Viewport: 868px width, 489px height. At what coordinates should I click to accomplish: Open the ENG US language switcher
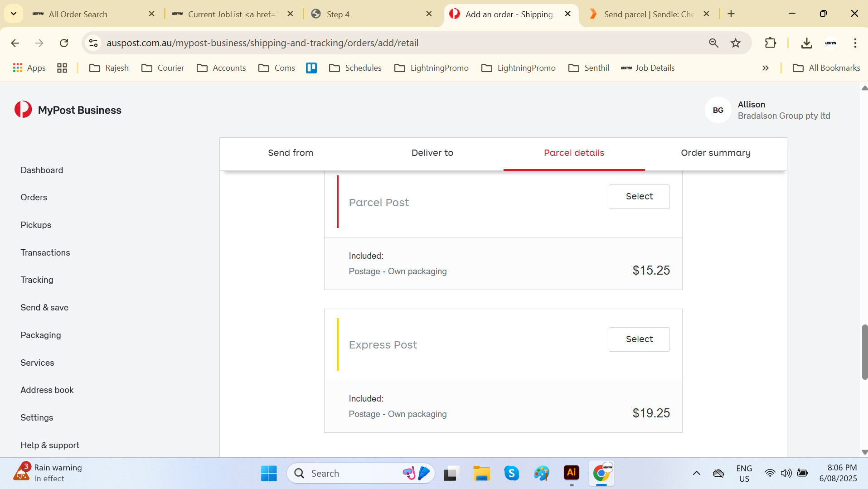[x=744, y=473]
